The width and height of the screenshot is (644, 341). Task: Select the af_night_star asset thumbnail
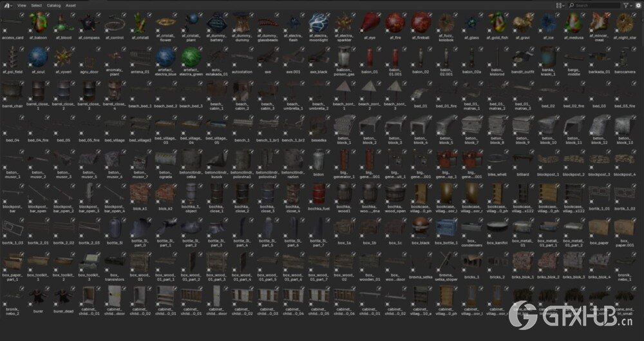(624, 22)
